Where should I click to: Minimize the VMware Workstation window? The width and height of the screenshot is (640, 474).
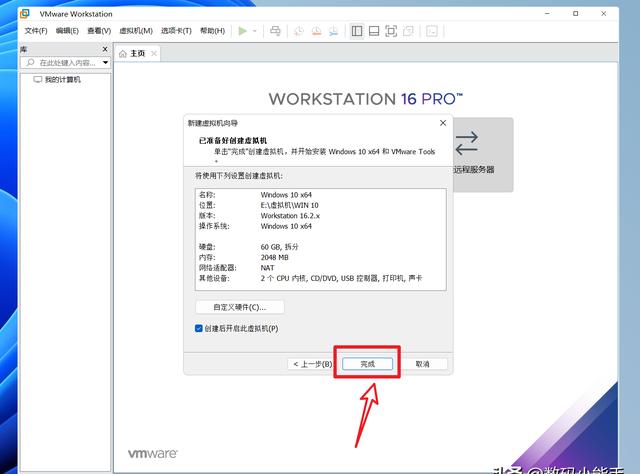(x=547, y=13)
